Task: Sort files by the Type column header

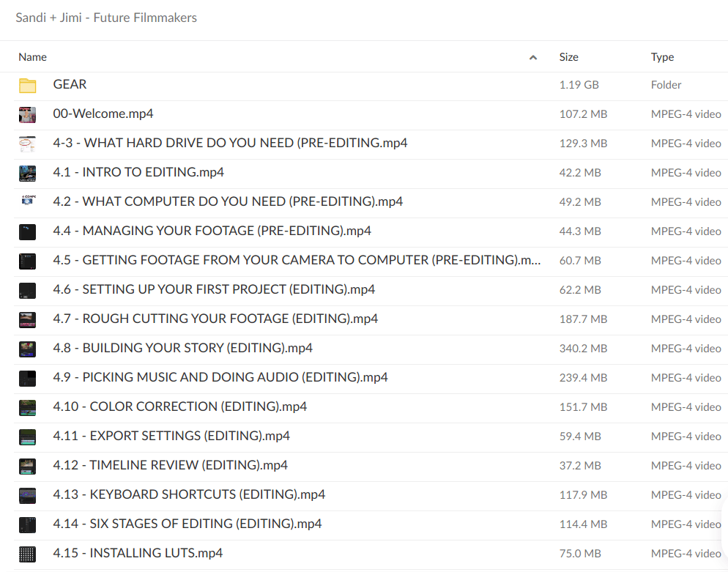Action: (x=662, y=57)
